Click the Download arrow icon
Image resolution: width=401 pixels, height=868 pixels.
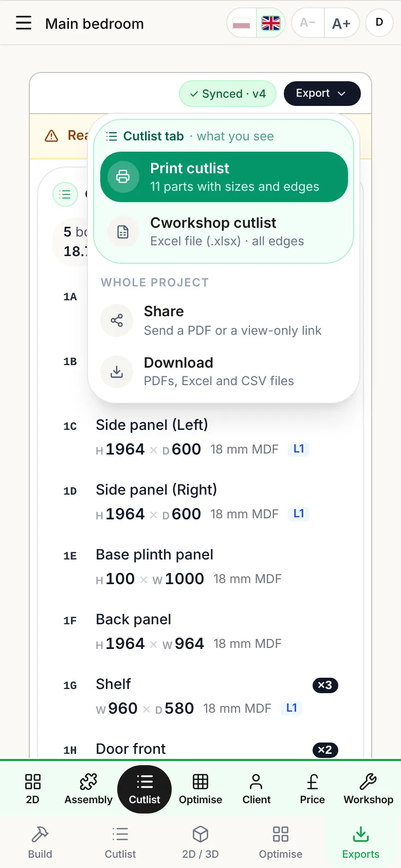[x=117, y=371]
